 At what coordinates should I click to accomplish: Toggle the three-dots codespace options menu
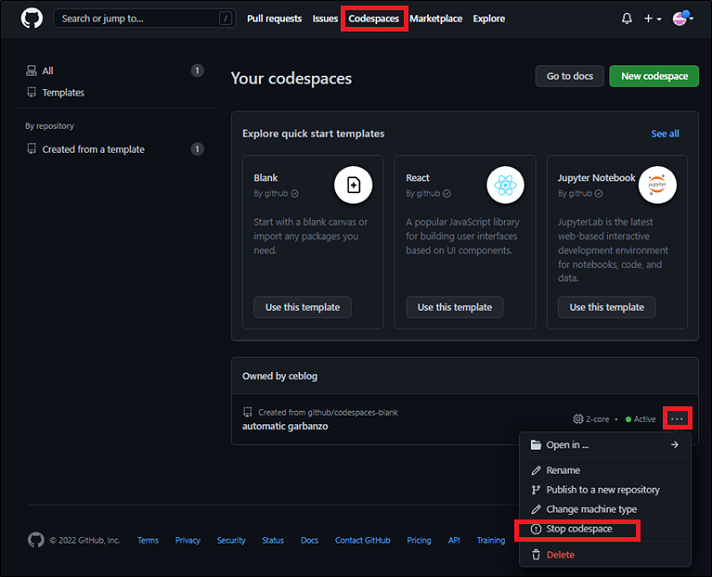click(x=677, y=419)
